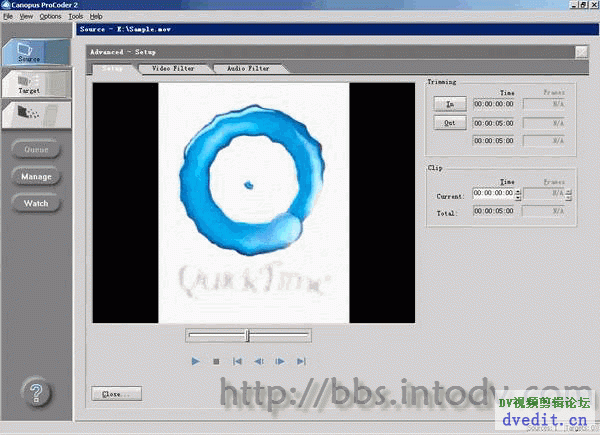Decrease Current time with down stepper arrow

[x=518, y=197]
